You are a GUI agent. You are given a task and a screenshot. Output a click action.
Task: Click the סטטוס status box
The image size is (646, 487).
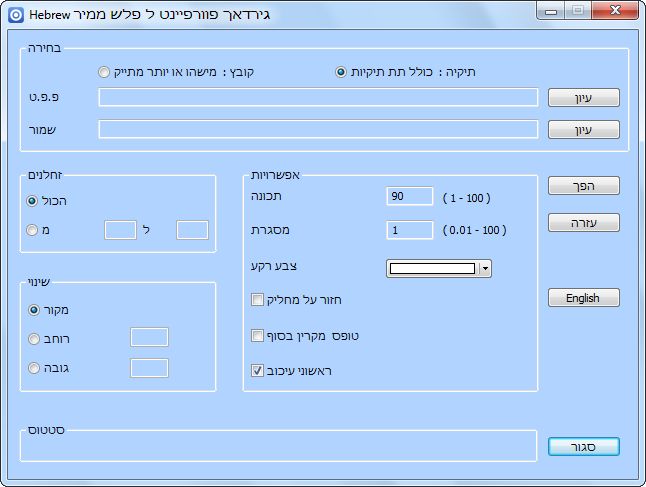coord(279,446)
